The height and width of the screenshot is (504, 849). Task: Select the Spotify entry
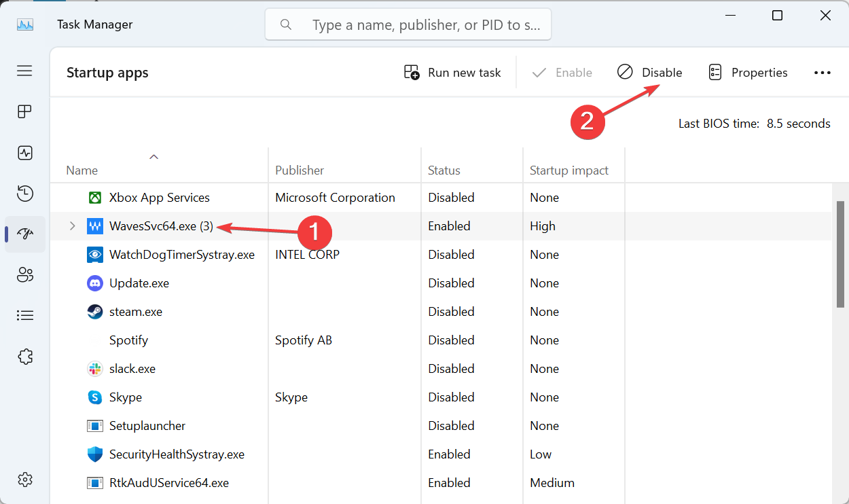pos(128,340)
